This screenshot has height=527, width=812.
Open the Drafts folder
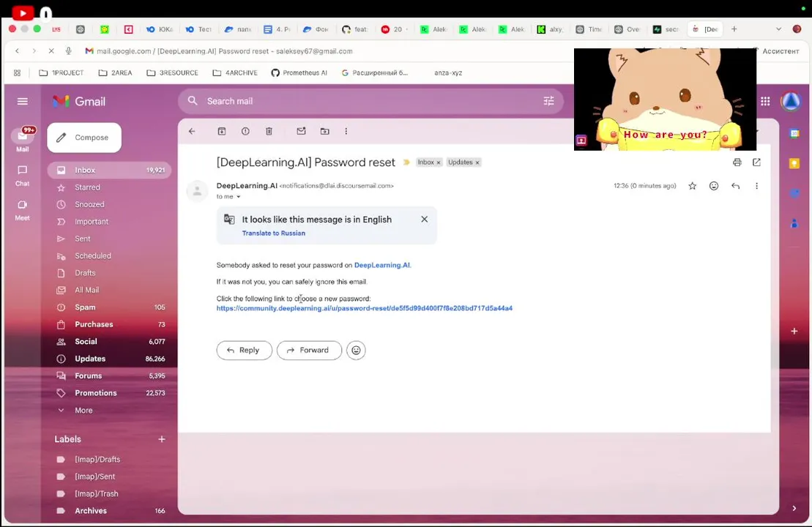pos(109,273)
